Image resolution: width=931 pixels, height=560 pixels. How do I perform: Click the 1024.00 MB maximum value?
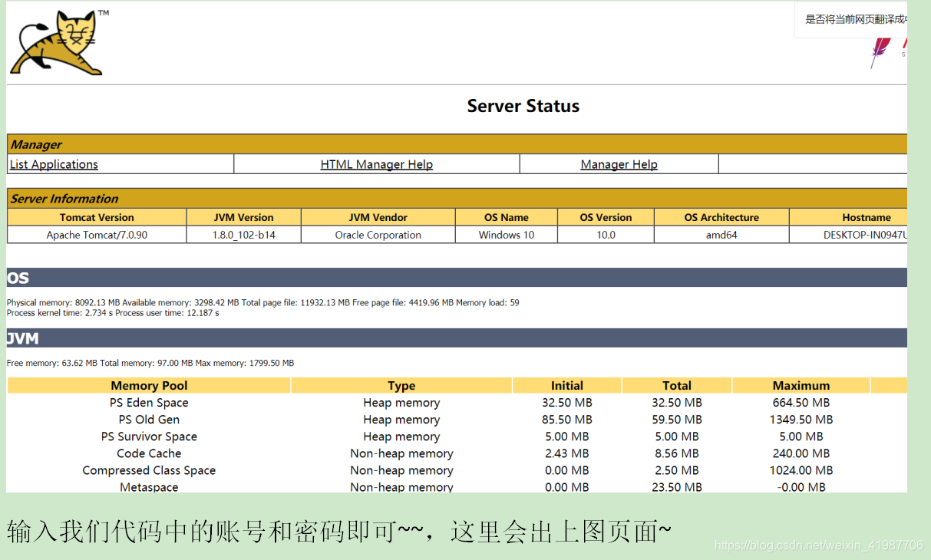tap(801, 470)
